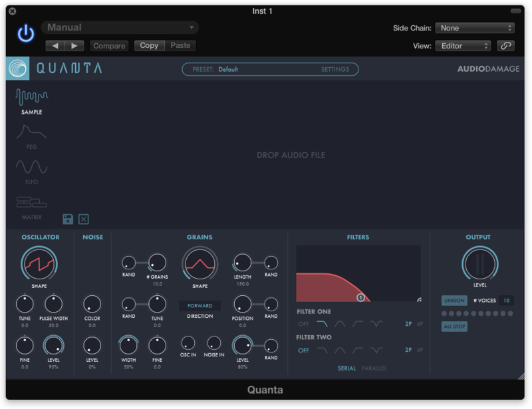
Task: Click the Compare button
Action: (109, 46)
